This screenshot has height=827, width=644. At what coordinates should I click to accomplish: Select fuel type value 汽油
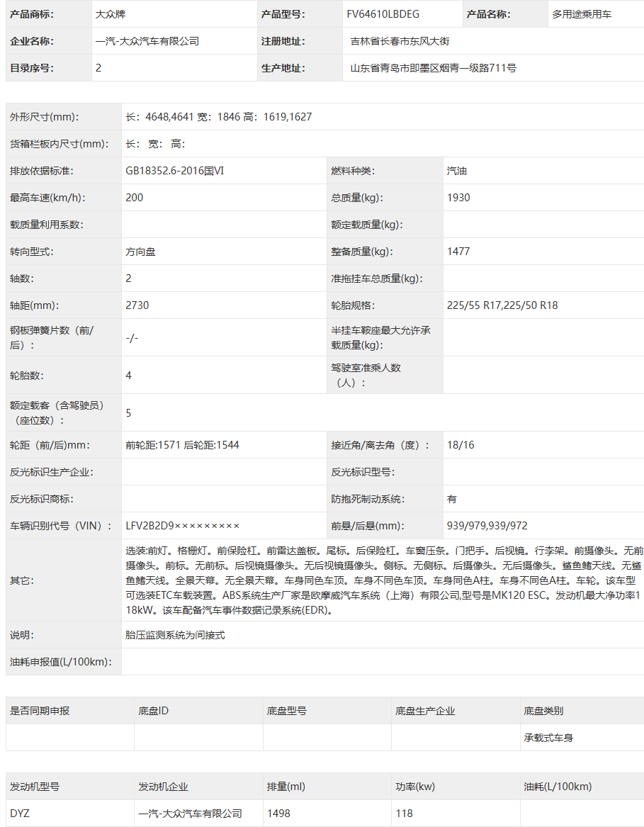click(x=457, y=171)
